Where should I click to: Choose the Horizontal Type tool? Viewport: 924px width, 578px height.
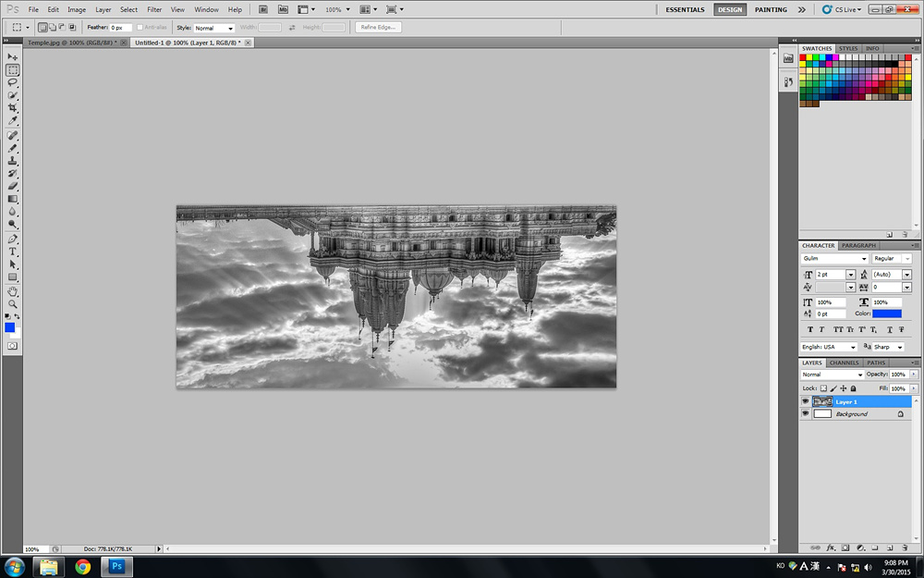[13, 252]
